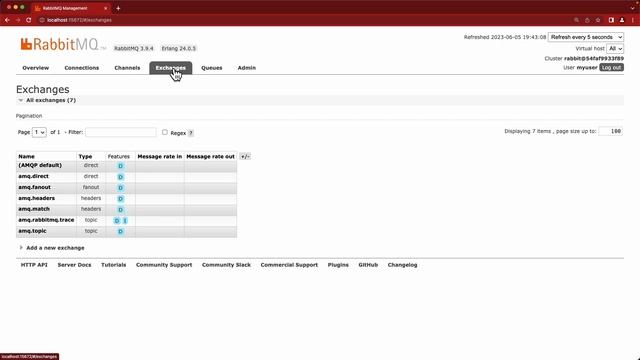Sort by Message rate out header
The height and width of the screenshot is (360, 640).
210,156
